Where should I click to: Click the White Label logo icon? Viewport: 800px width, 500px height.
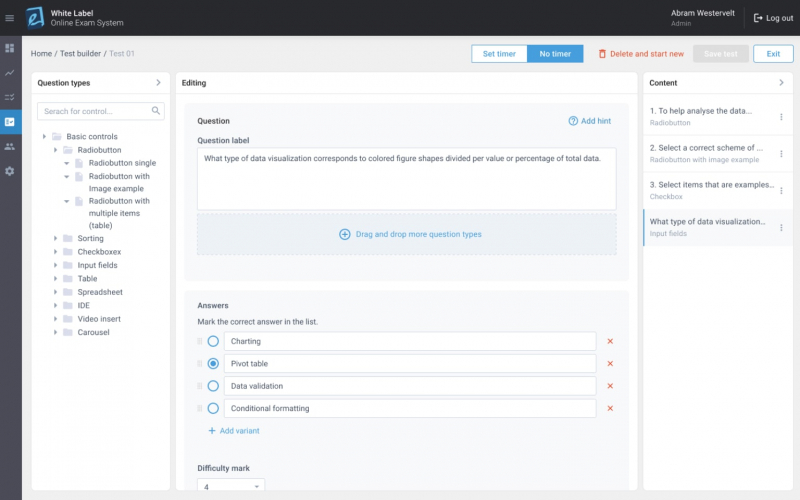pos(35,18)
